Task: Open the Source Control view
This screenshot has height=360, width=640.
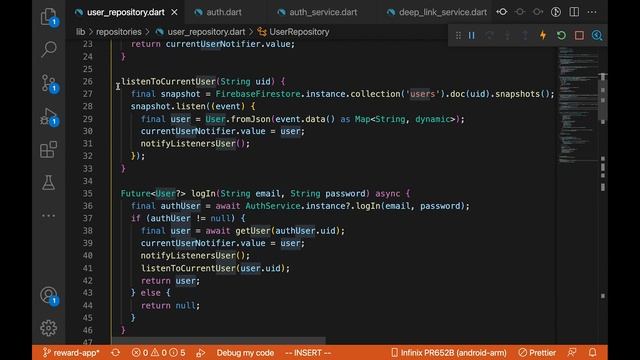Action: [x=49, y=83]
